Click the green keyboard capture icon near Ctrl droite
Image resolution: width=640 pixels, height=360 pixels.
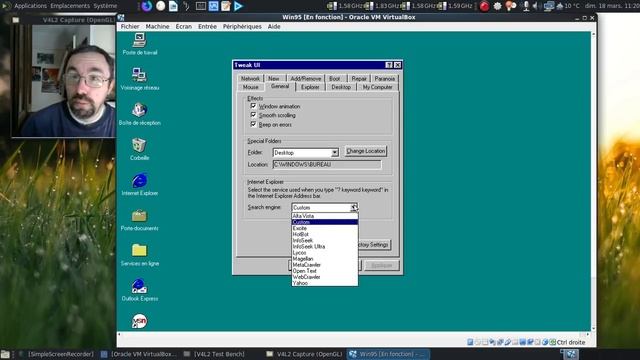pos(552,342)
